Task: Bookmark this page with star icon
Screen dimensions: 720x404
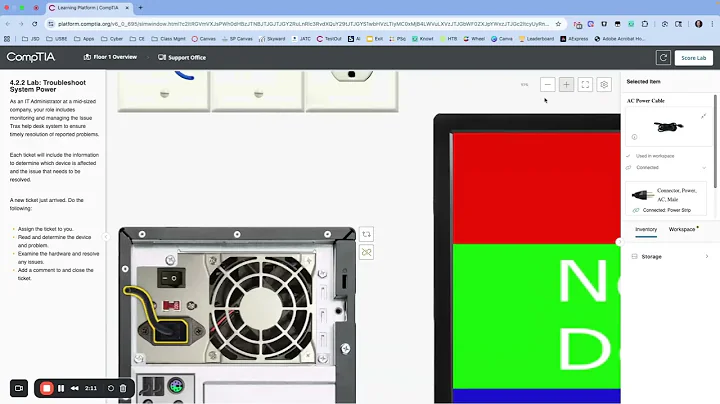Action: pos(558,24)
